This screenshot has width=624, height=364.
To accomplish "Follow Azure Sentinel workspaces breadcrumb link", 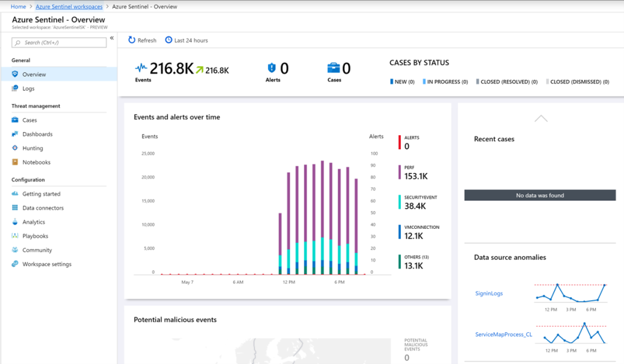I will coord(69,6).
